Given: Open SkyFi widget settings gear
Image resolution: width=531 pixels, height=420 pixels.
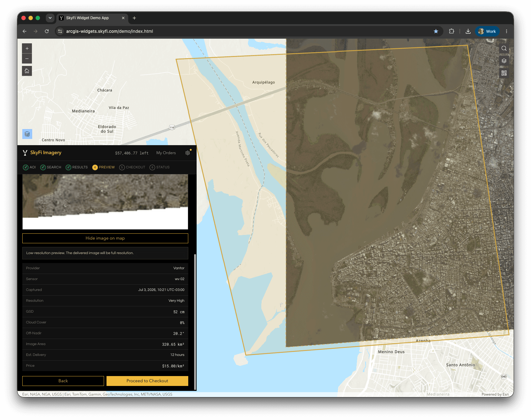Looking at the screenshot, I should point(188,153).
